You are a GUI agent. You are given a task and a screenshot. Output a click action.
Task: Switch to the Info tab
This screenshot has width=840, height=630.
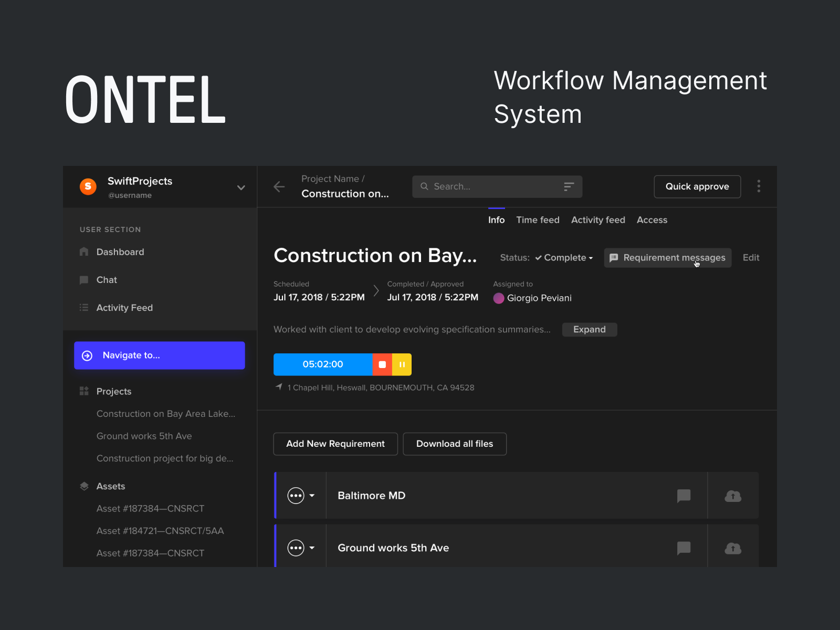pos(496,220)
